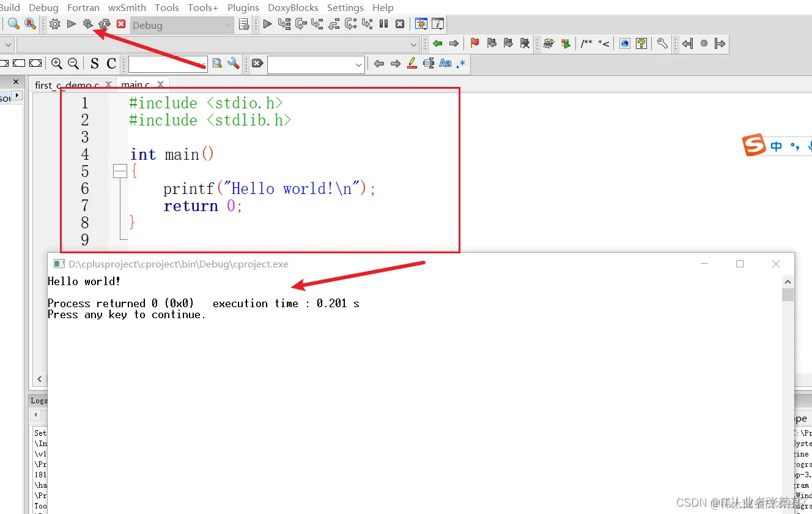Close the first_c_demo.c tab

click(109, 84)
